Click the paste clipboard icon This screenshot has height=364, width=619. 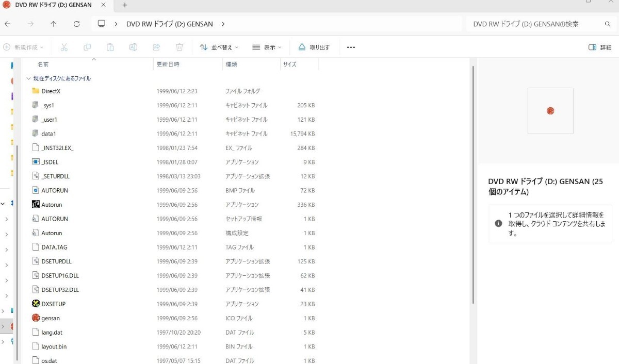pyautogui.click(x=110, y=47)
